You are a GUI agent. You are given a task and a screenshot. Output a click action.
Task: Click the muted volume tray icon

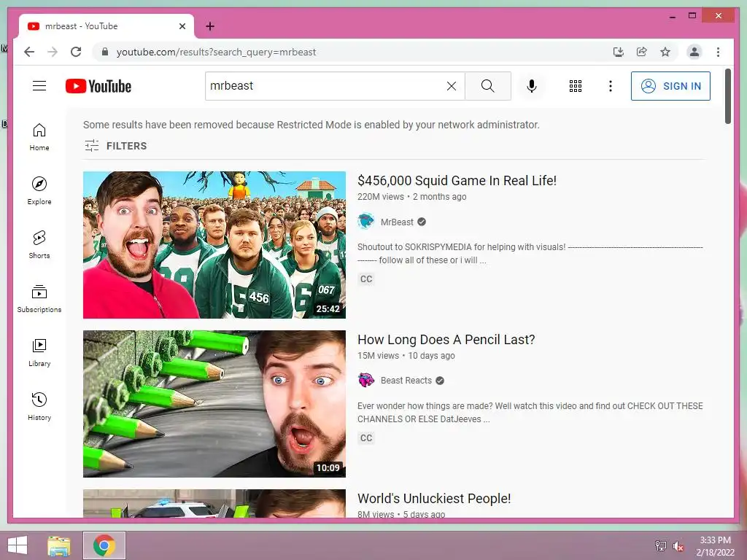click(678, 546)
